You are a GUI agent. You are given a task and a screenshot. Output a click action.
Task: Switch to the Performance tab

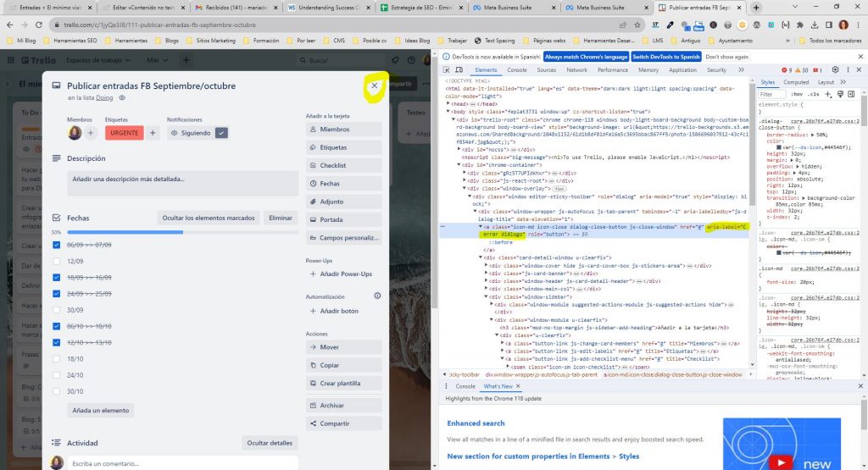point(613,70)
